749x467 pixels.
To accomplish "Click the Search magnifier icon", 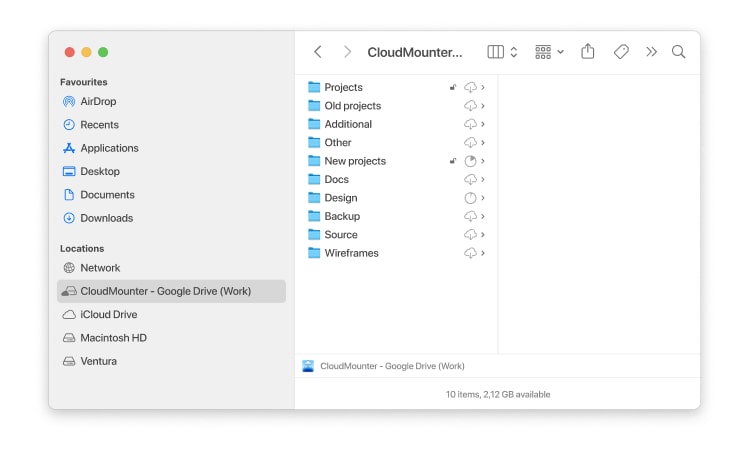I will [678, 52].
